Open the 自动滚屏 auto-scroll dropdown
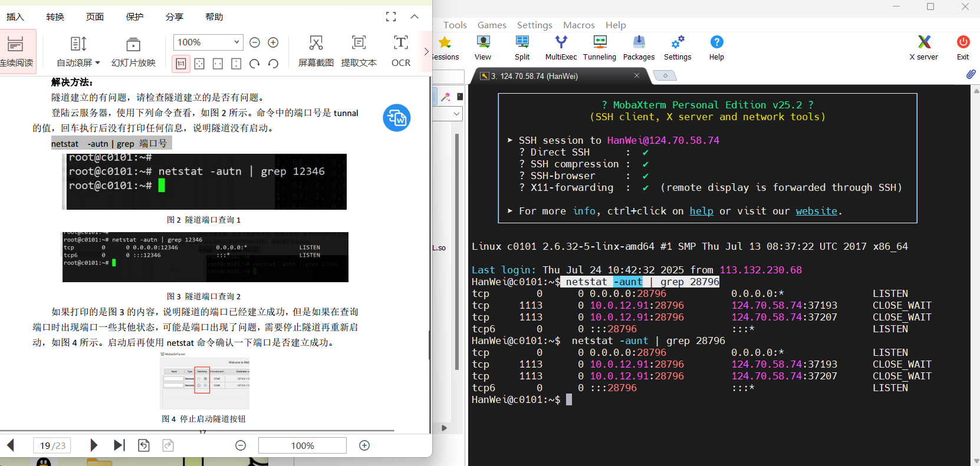This screenshot has width=980, height=466. [78, 51]
